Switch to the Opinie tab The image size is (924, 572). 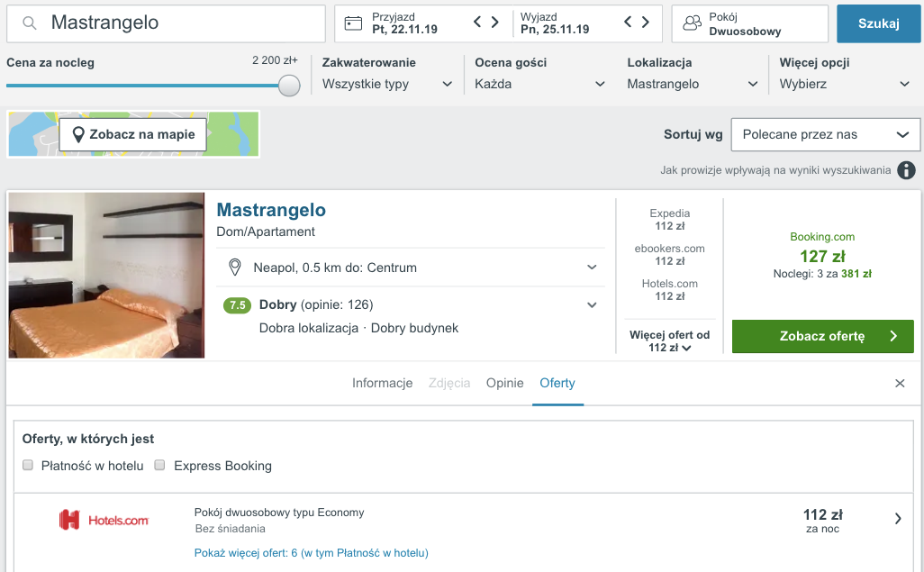[504, 383]
